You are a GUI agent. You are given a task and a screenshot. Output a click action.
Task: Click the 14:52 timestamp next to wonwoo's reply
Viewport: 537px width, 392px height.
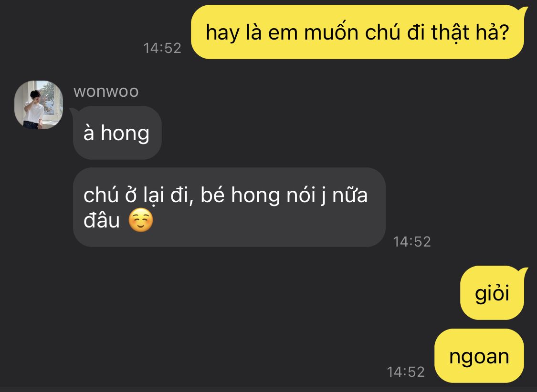point(411,242)
